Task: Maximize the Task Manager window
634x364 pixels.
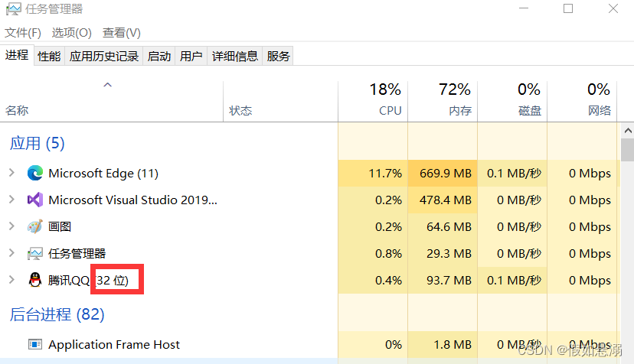Action: click(568, 8)
